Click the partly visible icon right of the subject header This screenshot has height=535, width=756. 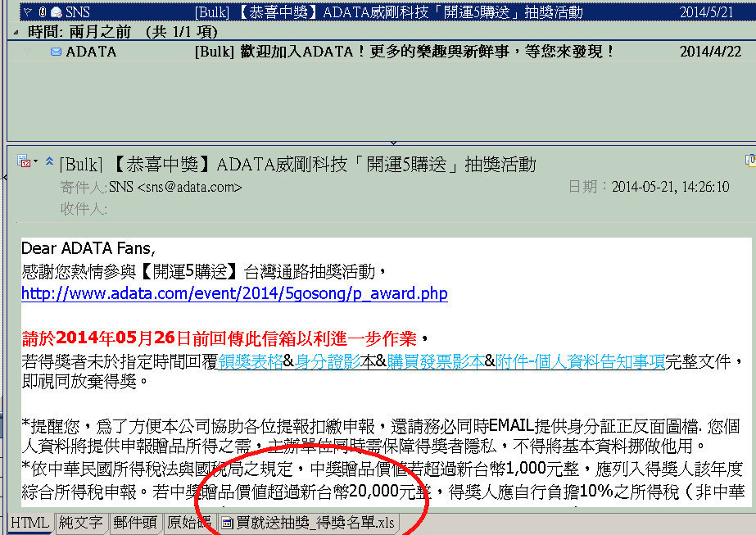click(x=750, y=161)
